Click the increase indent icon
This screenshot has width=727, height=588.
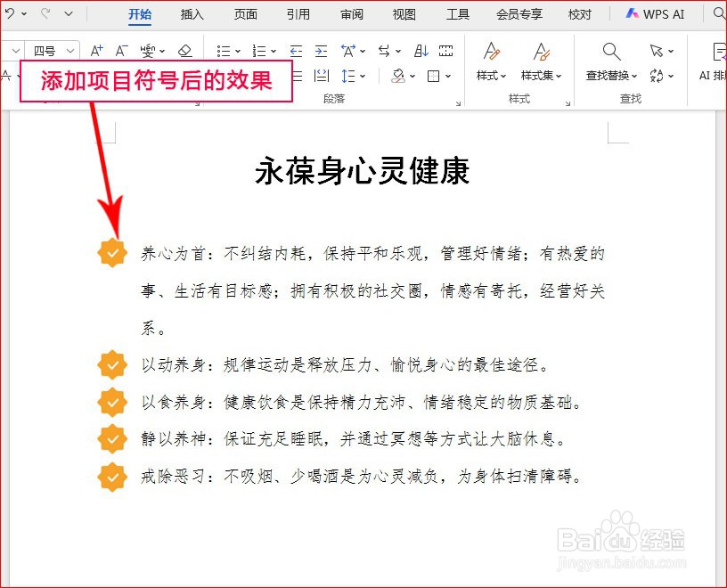coord(322,51)
